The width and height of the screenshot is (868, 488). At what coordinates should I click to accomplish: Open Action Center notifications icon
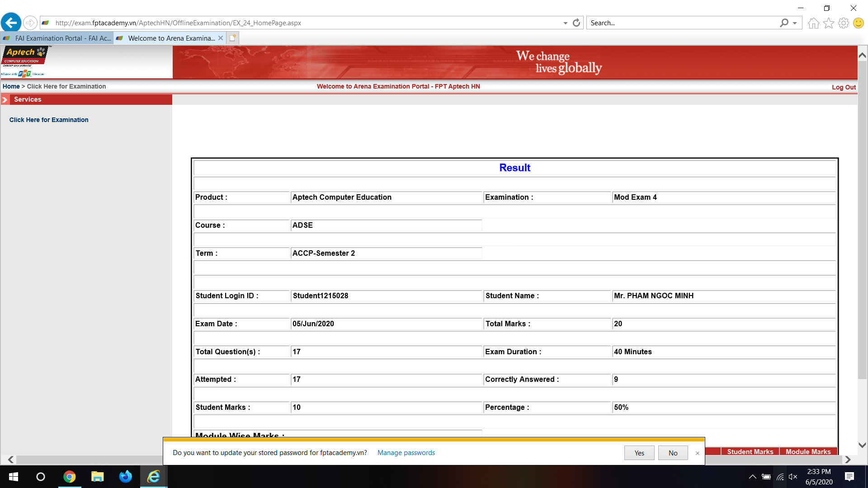(849, 477)
